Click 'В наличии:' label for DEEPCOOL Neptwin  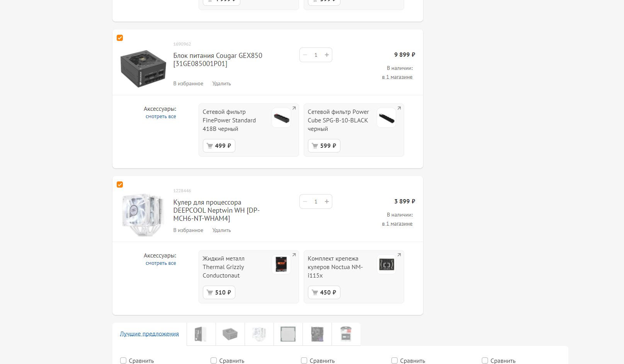400,215
